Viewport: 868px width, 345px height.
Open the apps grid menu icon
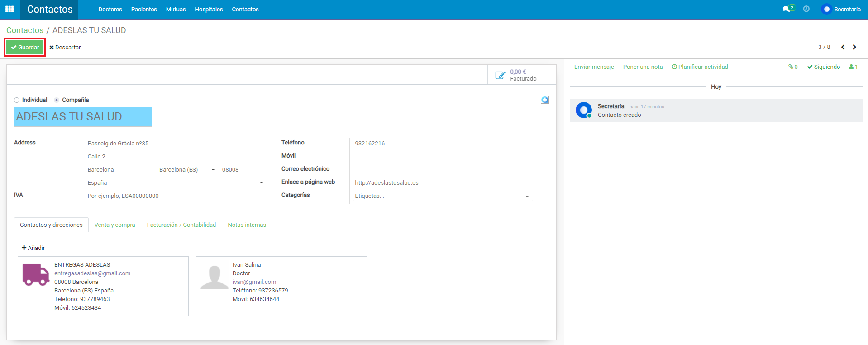(x=10, y=9)
